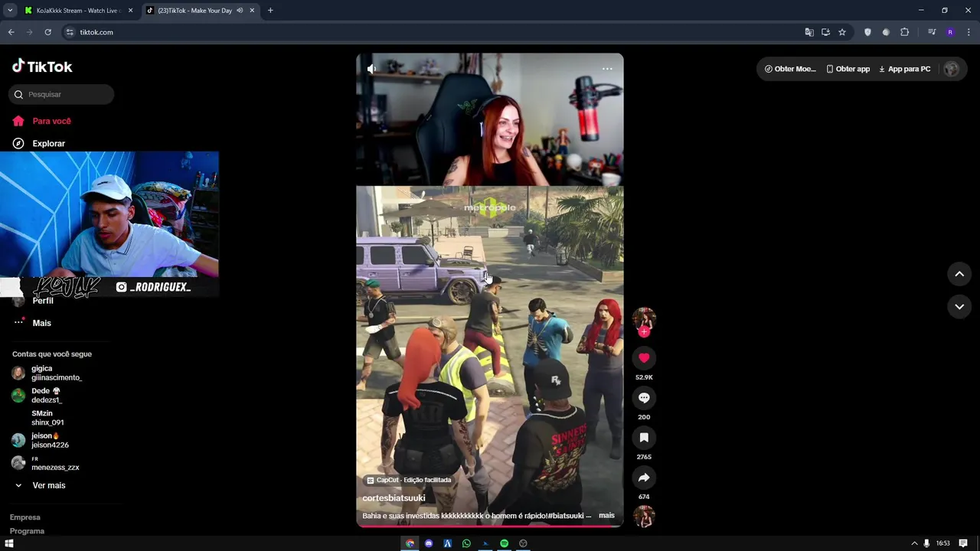The width and height of the screenshot is (980, 551).
Task: Open the Windows Start button
Action: [9, 543]
